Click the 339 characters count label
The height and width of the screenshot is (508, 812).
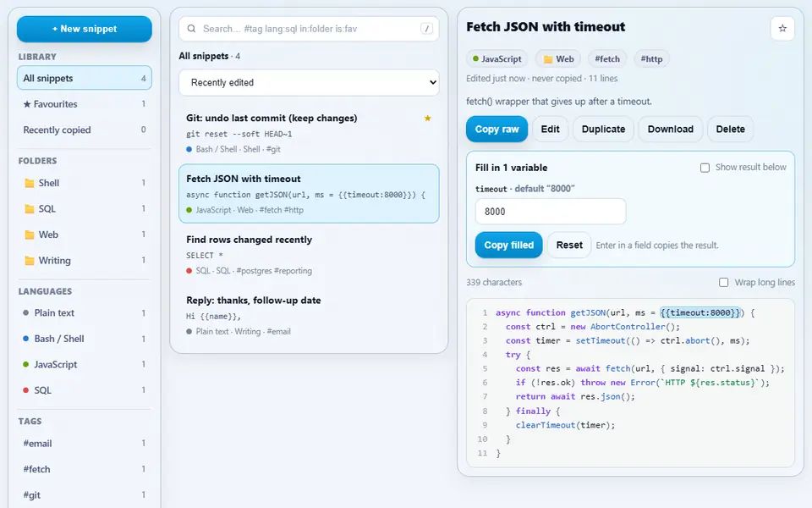493,283
